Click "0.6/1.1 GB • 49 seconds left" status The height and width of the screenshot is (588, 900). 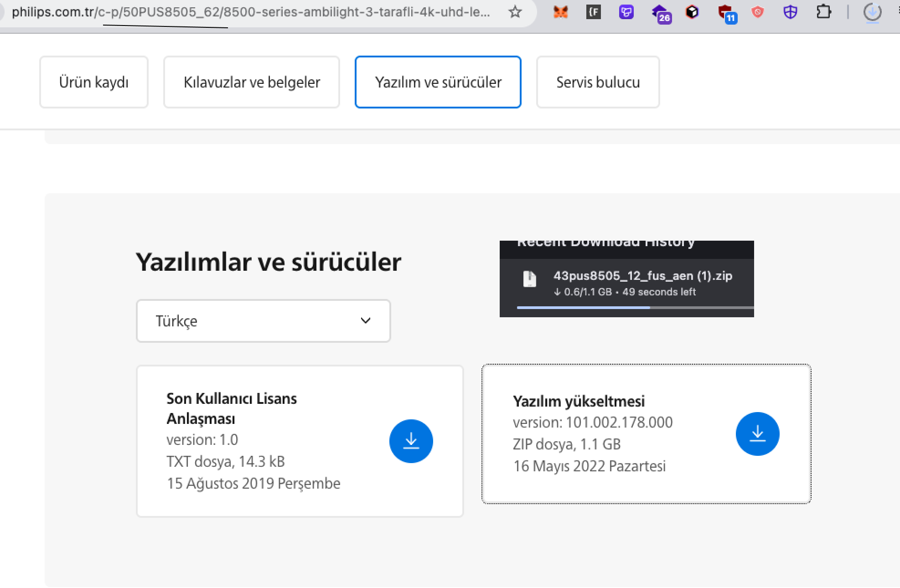point(625,292)
